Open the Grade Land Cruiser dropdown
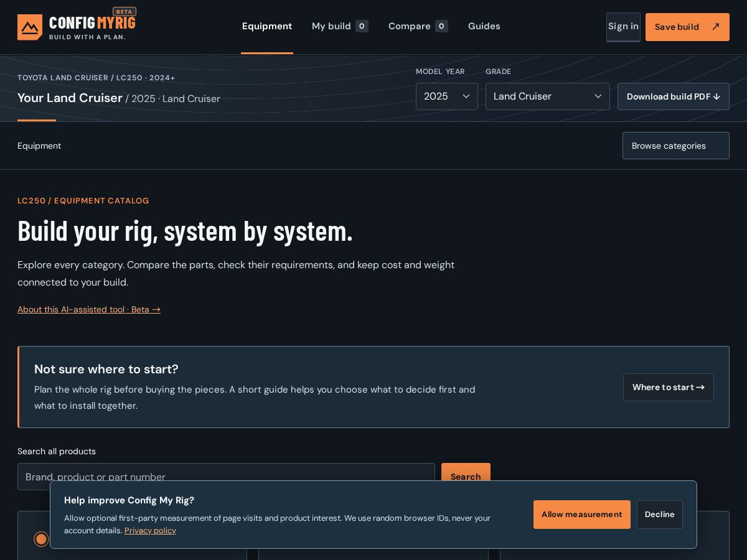 click(548, 96)
